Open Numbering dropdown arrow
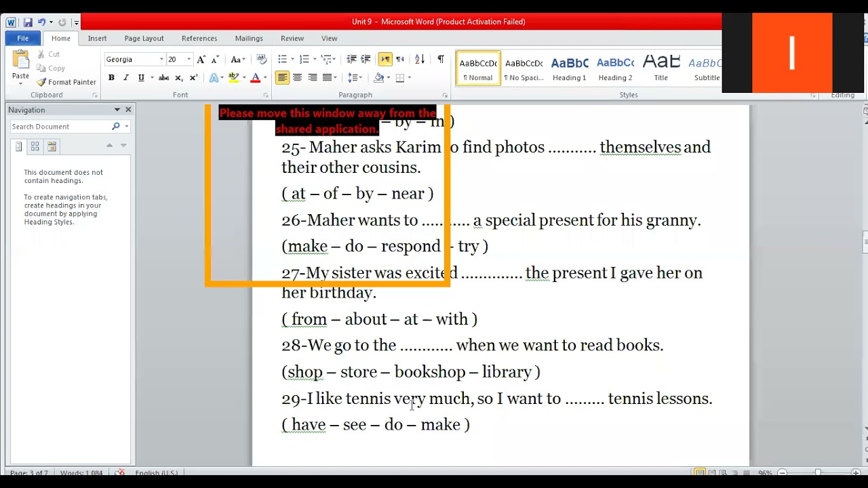Image resolution: width=868 pixels, height=488 pixels. tap(314, 60)
